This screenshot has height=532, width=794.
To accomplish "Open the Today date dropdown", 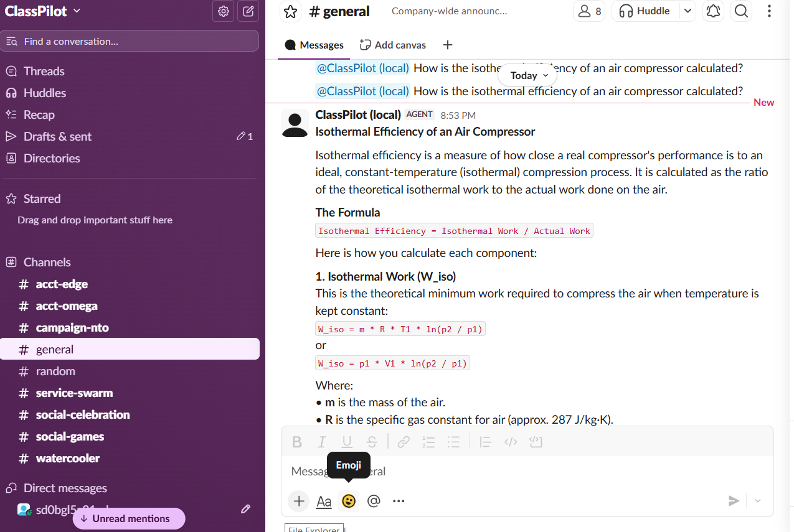I will tap(529, 75).
